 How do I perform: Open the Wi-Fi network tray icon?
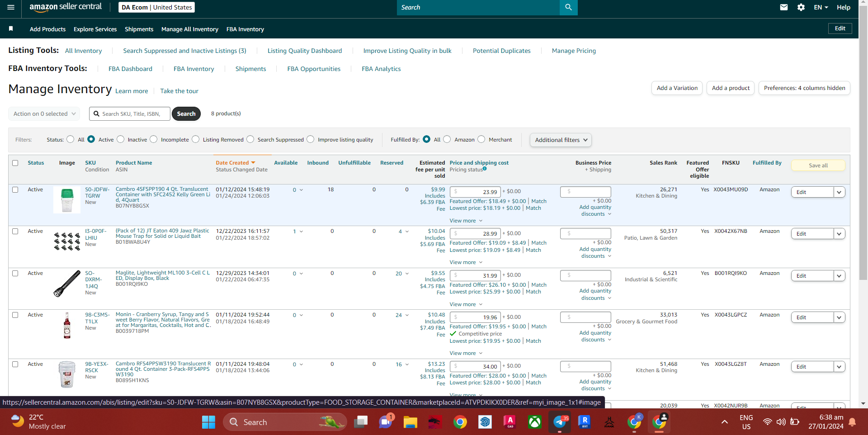767,422
